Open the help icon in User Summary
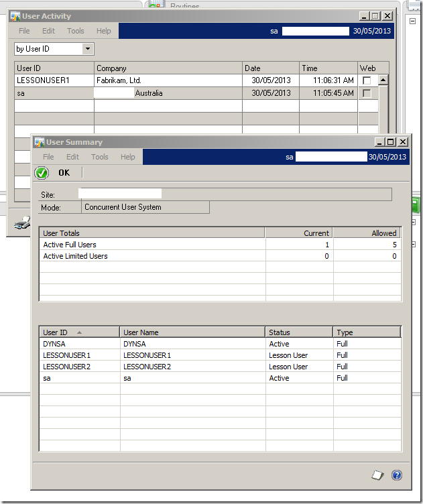Viewport: 423px width, 504px height. coord(396,475)
